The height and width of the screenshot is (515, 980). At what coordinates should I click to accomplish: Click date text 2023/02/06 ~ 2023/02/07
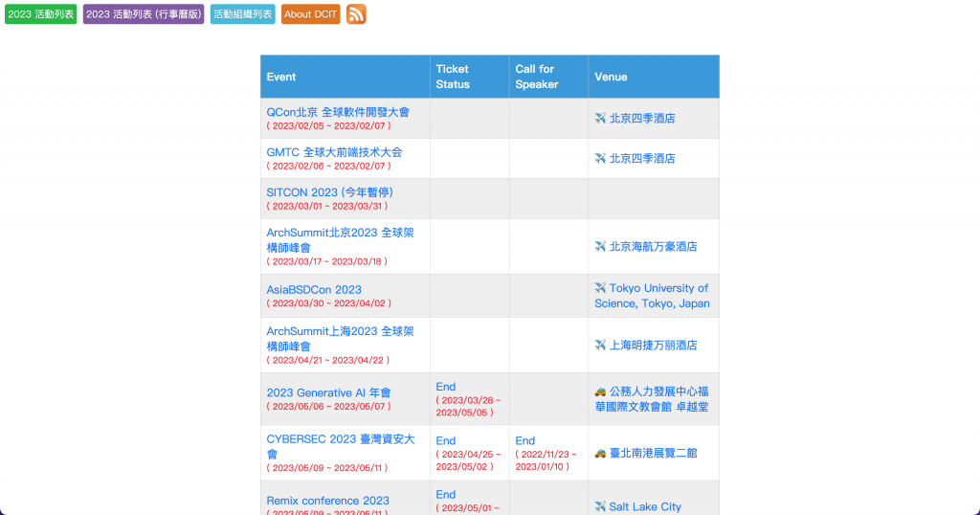point(329,166)
